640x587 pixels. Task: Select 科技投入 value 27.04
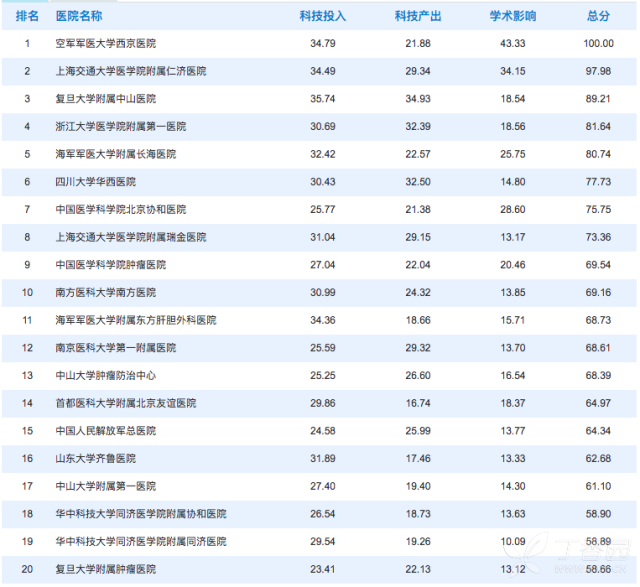pyautogui.click(x=322, y=265)
